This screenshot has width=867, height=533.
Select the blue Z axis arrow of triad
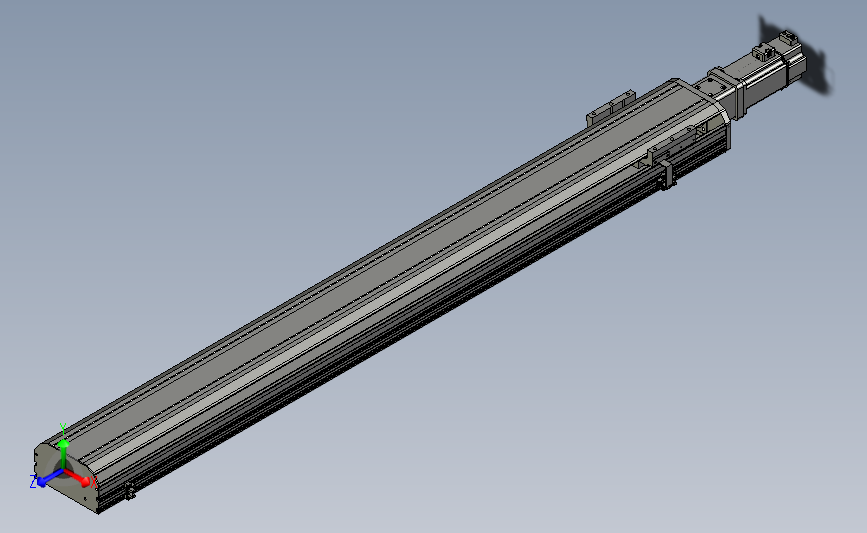click(x=50, y=478)
